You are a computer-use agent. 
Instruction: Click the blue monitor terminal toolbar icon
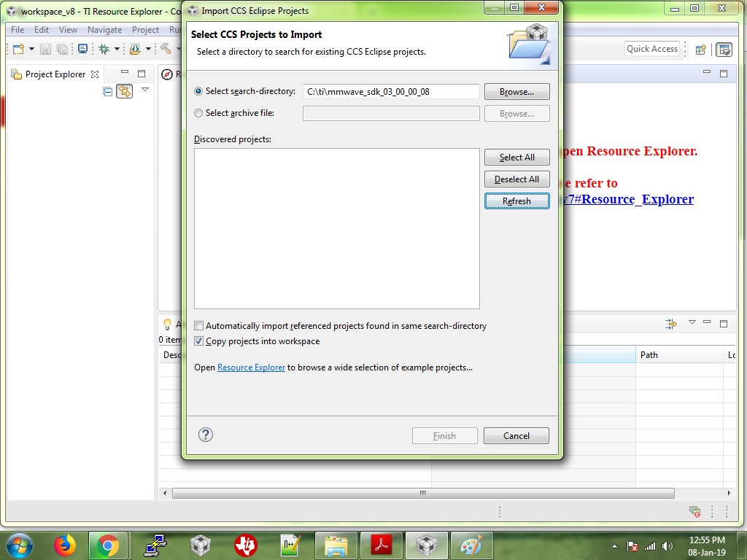coord(83,49)
